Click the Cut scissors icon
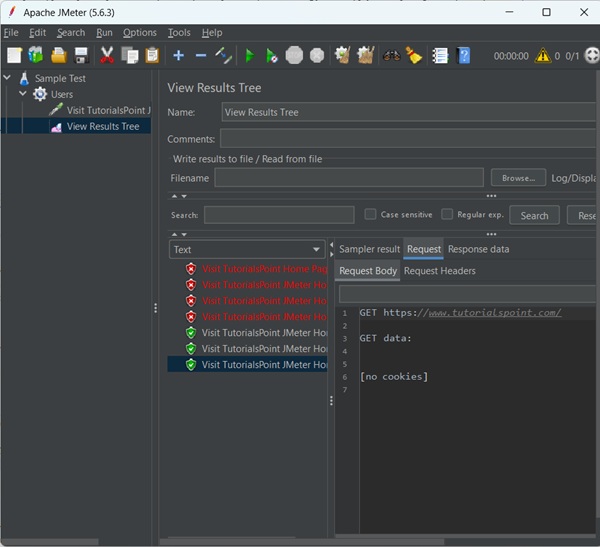Viewport: 600px width, 547px height. (107, 55)
